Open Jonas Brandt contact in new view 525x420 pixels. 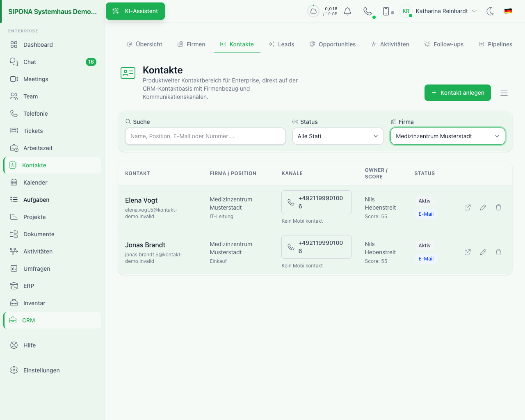coord(468,252)
